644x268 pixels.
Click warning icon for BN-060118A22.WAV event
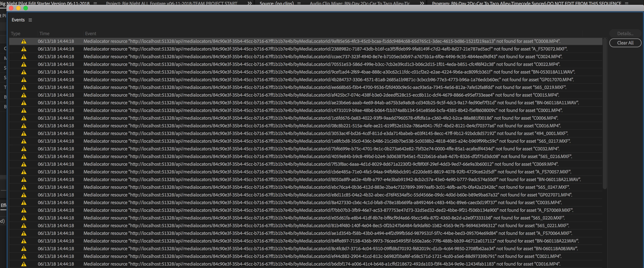click(24, 241)
